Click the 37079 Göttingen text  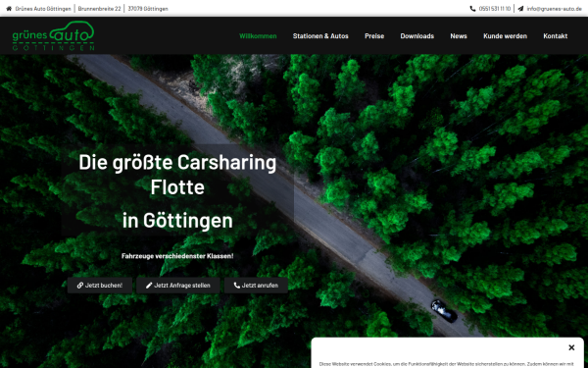[148, 8]
